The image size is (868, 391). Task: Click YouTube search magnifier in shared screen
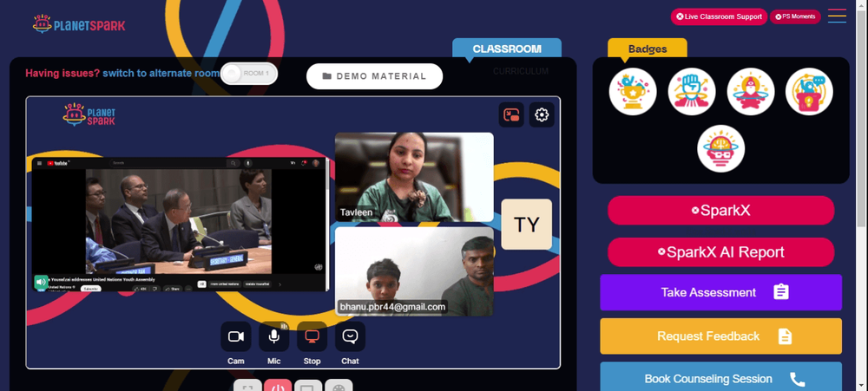[233, 163]
